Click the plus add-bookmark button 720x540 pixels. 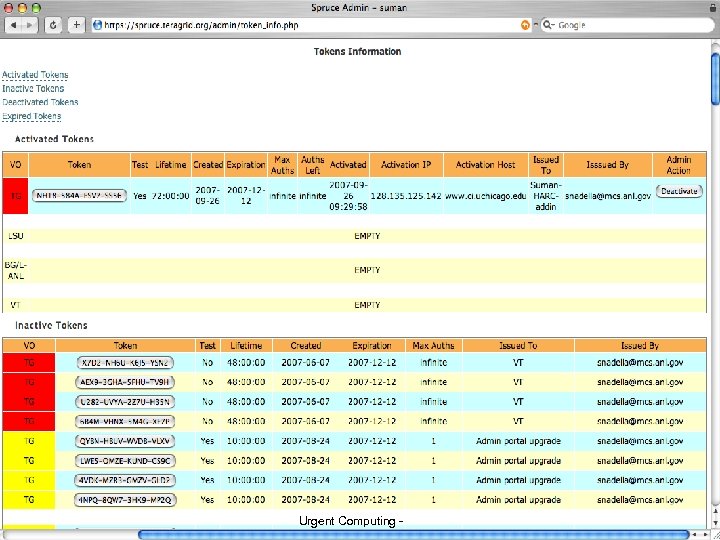76,24
